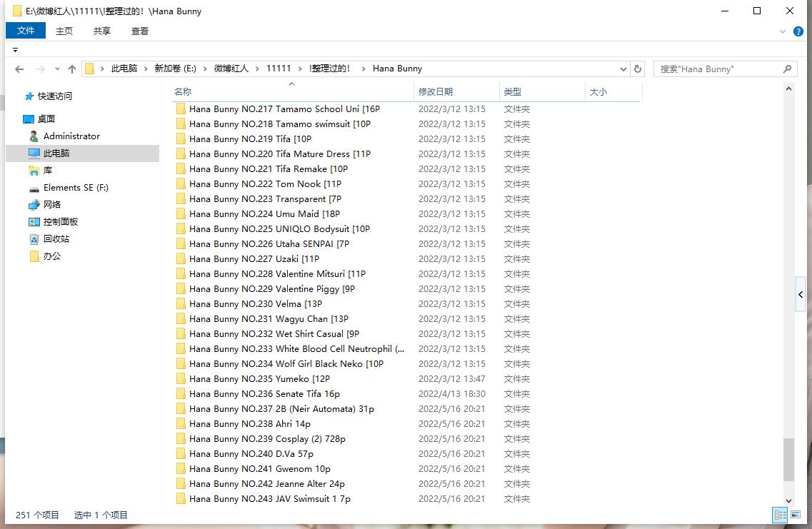
Task: Select folder NO.238 Ahri icon
Action: pyautogui.click(x=181, y=424)
